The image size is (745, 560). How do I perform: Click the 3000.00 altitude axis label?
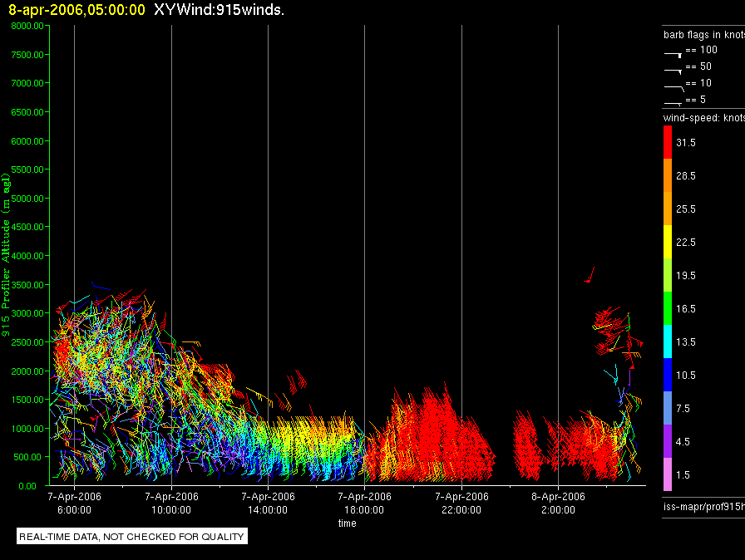27,313
